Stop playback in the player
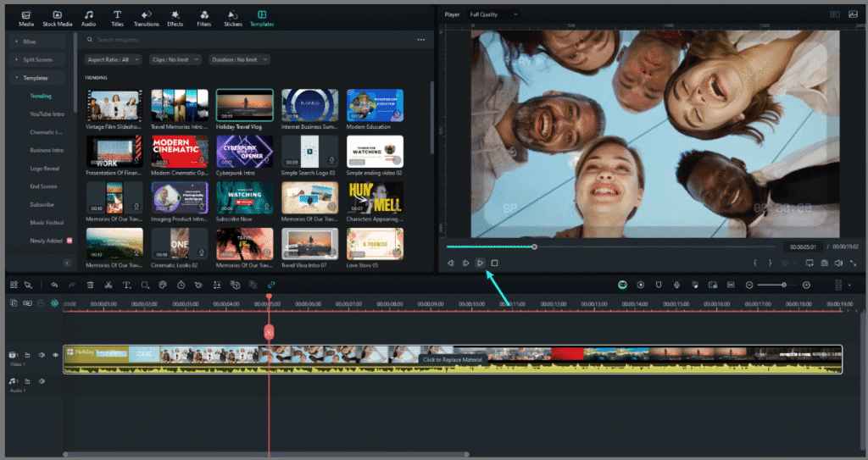Viewport: 868px width, 460px height. pos(495,263)
